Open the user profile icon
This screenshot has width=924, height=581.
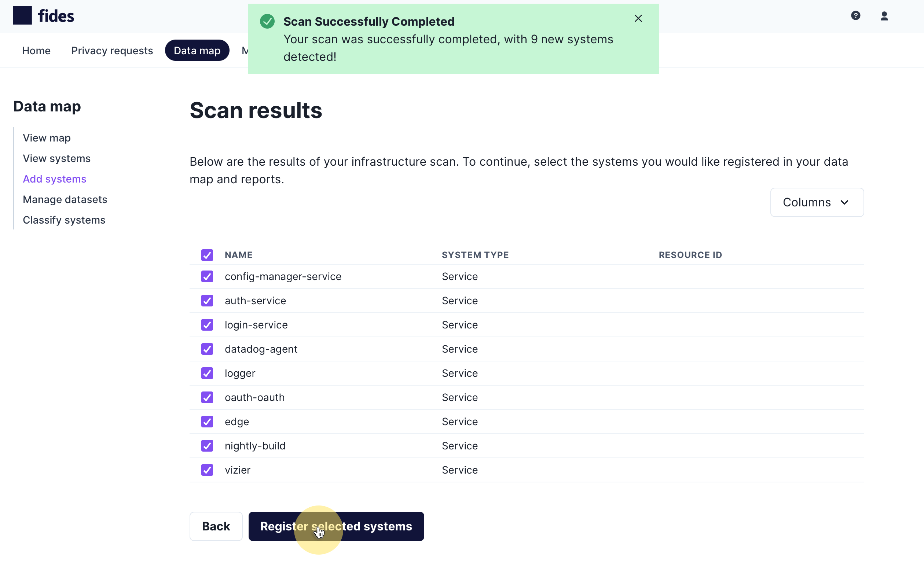tap(885, 16)
